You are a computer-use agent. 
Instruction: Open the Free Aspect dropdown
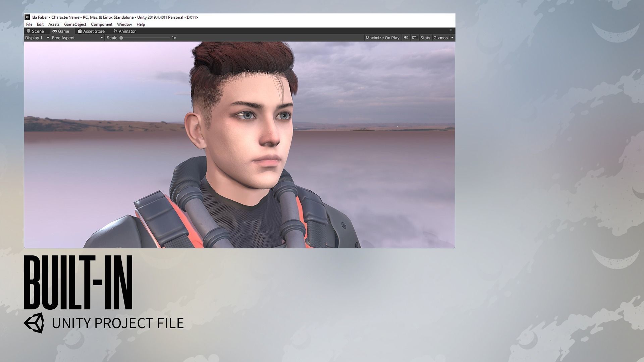pos(77,38)
